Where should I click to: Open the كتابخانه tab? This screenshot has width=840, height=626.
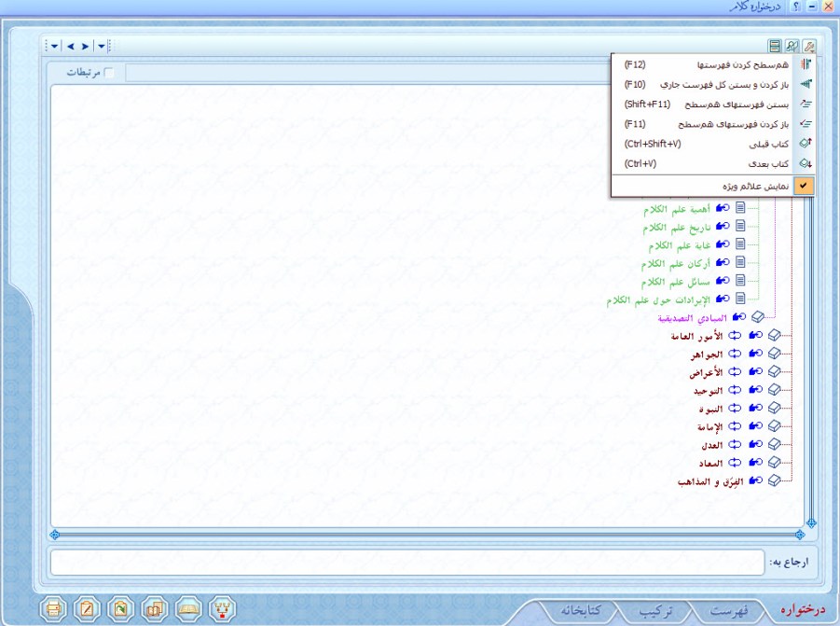[x=585, y=611]
